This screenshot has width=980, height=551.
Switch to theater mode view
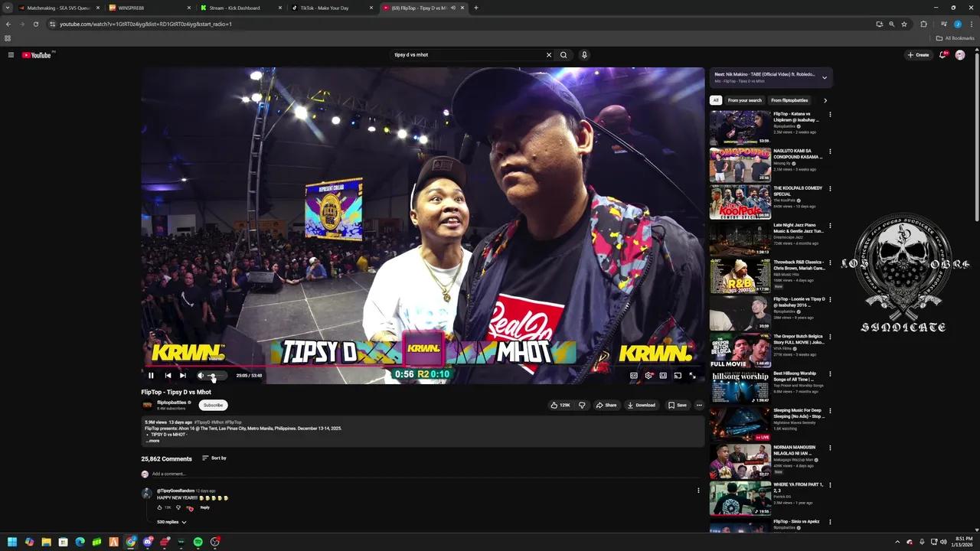(663, 376)
